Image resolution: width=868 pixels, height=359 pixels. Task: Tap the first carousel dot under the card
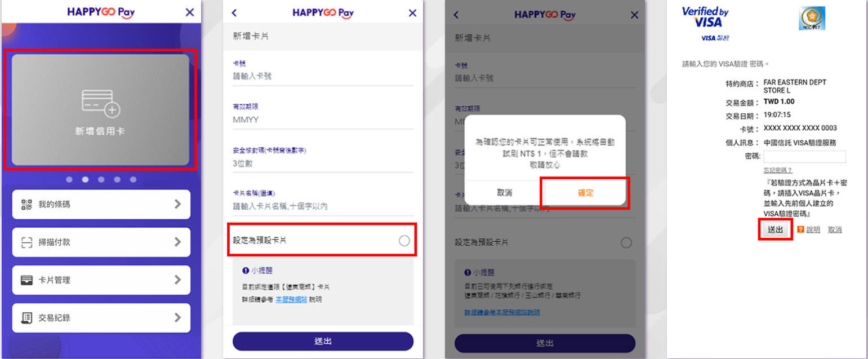(x=69, y=180)
